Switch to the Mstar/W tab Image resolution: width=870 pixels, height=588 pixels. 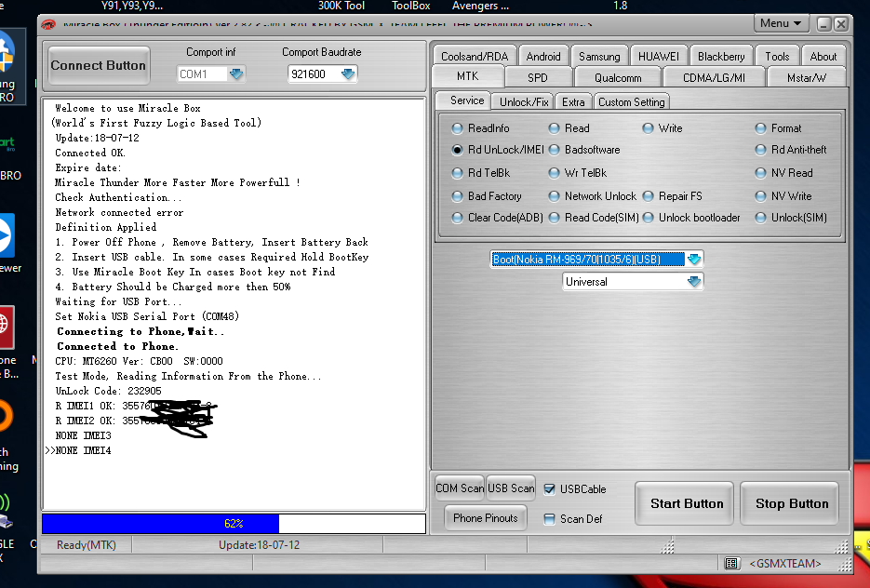pyautogui.click(x=806, y=77)
